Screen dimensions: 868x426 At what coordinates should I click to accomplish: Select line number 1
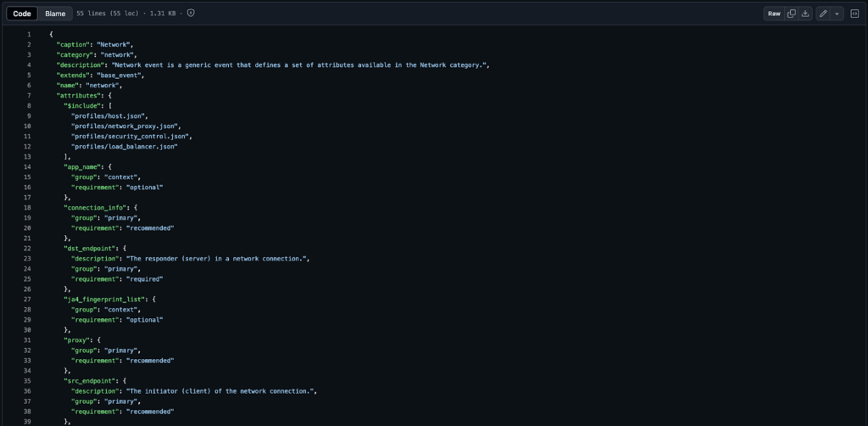29,35
